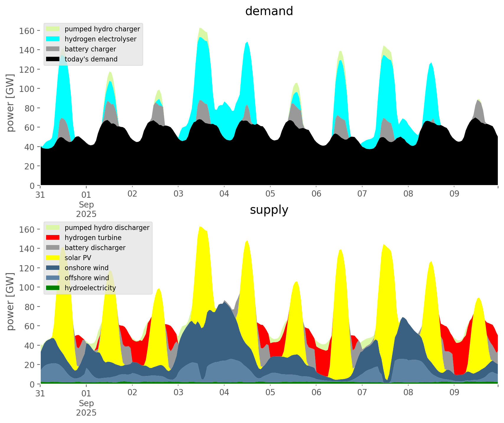
Task: Click the Sep 2025 label below supply chart
Action: 86,408
